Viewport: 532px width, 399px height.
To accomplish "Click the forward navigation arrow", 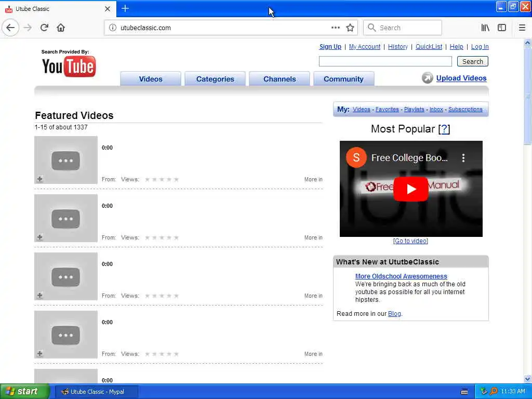I will [28, 28].
